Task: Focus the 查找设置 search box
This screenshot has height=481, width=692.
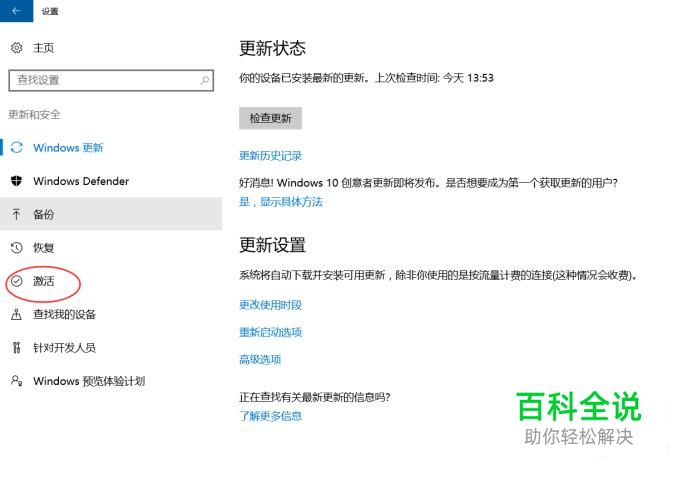Action: (111, 80)
